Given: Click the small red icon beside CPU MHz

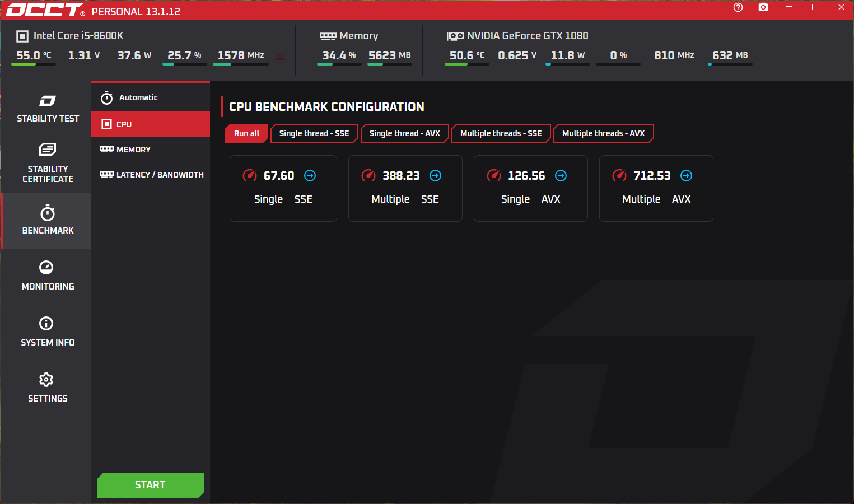Looking at the screenshot, I should click(x=279, y=58).
